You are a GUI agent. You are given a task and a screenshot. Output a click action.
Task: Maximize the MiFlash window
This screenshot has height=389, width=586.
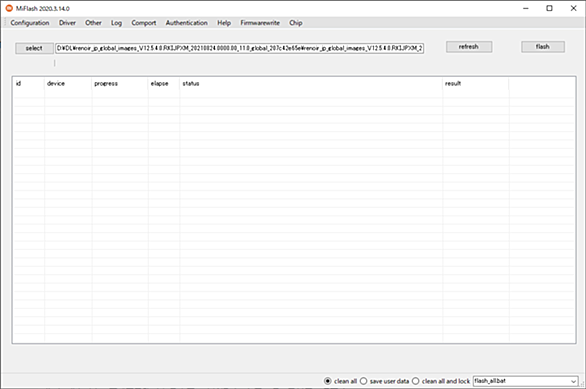click(x=549, y=8)
